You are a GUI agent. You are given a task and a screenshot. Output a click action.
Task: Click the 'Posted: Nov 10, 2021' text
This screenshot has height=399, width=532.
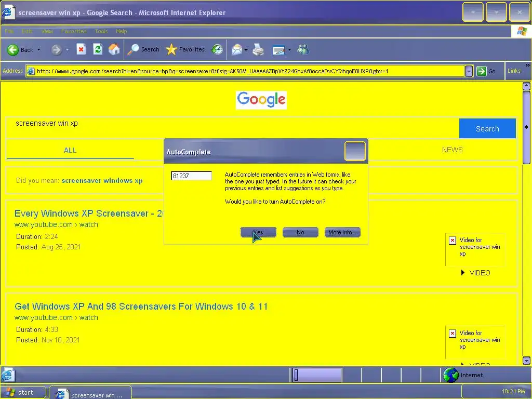tap(48, 340)
